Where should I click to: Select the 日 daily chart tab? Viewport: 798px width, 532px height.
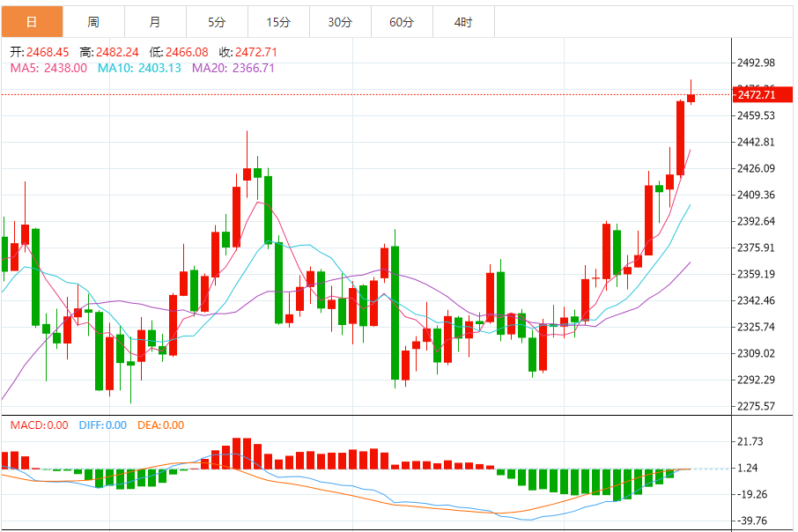click(x=32, y=22)
